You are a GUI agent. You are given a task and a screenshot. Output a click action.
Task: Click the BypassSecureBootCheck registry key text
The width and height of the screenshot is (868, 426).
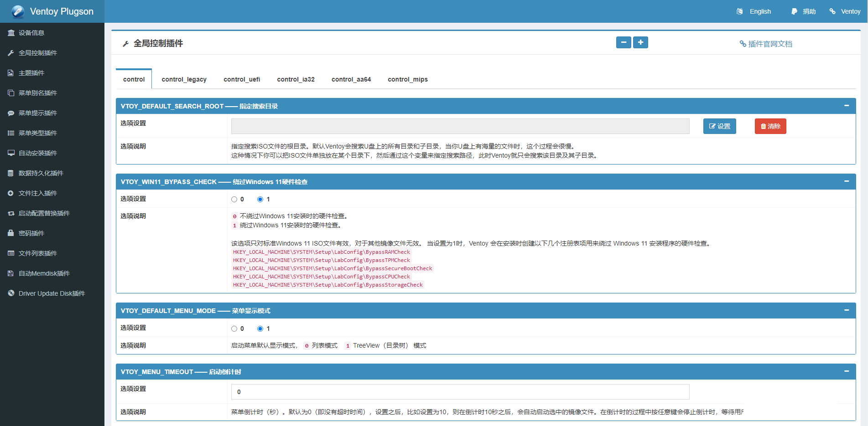point(332,268)
